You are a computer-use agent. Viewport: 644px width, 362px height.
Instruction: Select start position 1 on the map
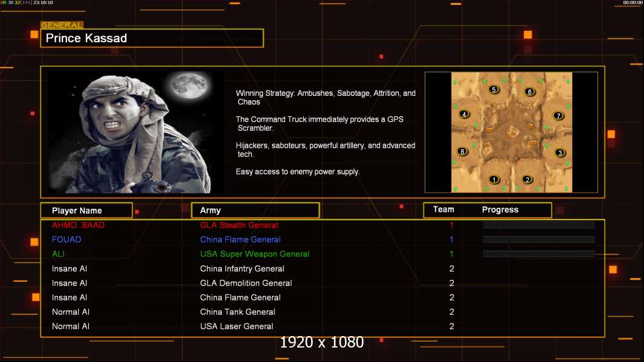[x=494, y=179]
